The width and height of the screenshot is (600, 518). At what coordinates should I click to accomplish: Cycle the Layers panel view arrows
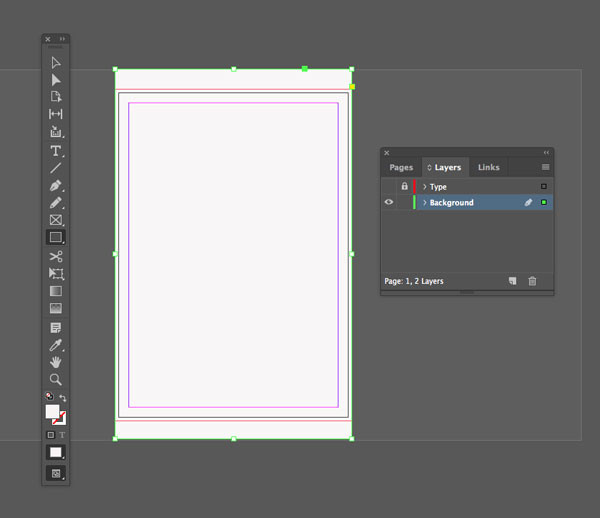(429, 168)
